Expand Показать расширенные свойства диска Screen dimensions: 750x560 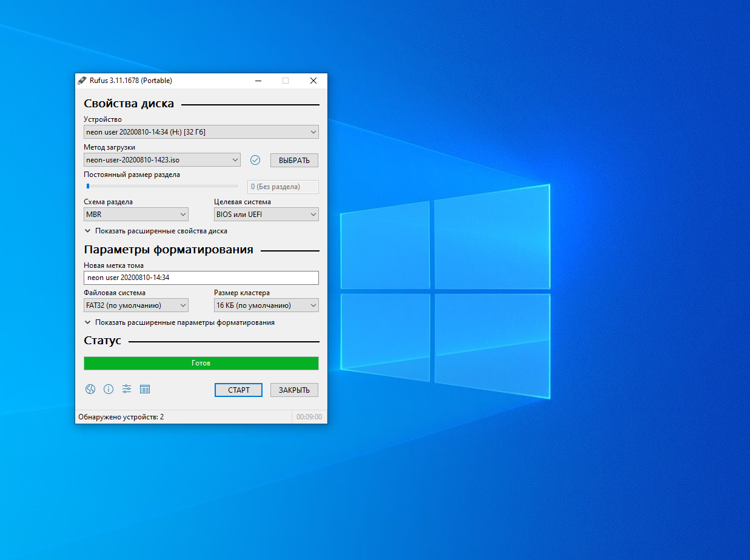click(156, 231)
